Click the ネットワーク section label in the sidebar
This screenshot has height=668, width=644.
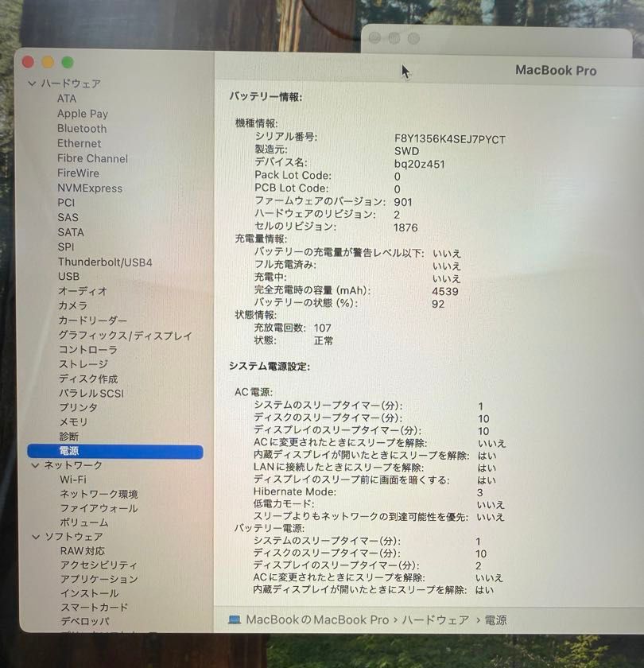click(73, 465)
